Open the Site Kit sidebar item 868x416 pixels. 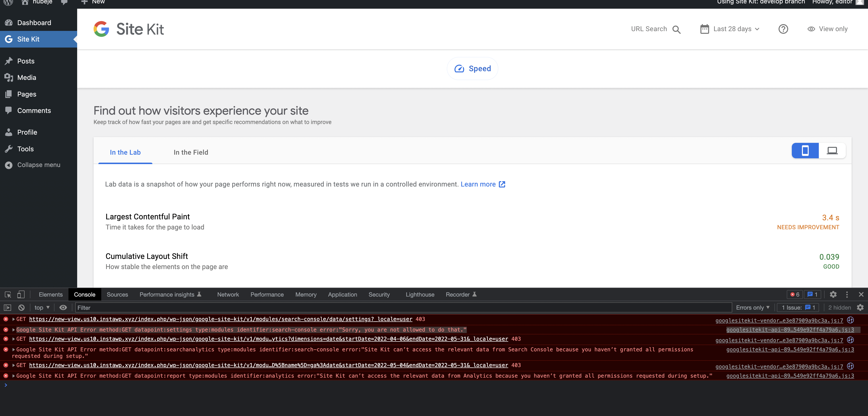click(28, 39)
